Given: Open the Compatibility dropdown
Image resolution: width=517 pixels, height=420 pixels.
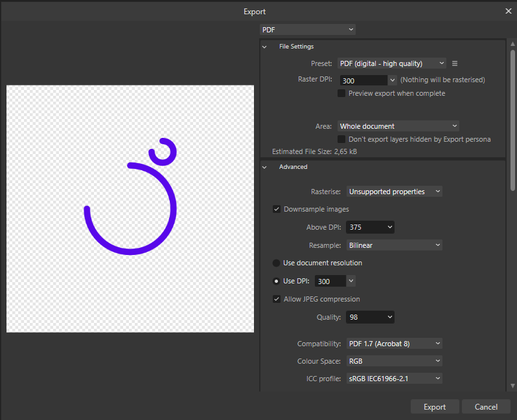Looking at the screenshot, I should (394, 344).
